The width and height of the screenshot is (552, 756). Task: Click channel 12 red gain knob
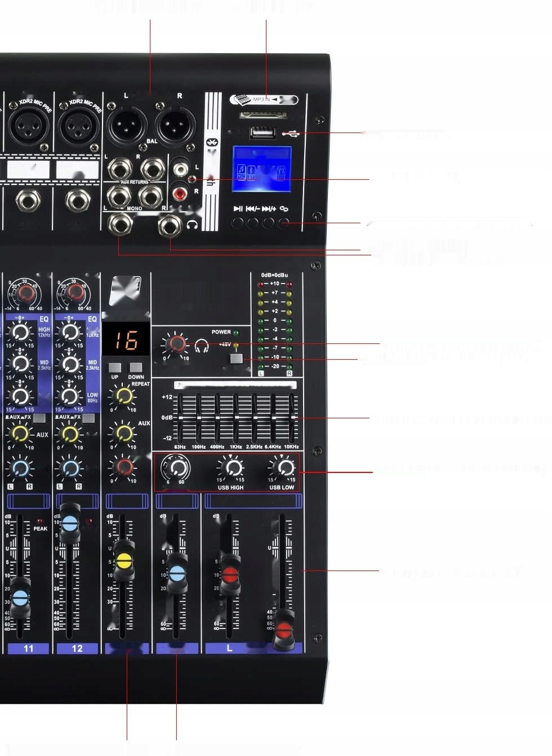point(74,293)
